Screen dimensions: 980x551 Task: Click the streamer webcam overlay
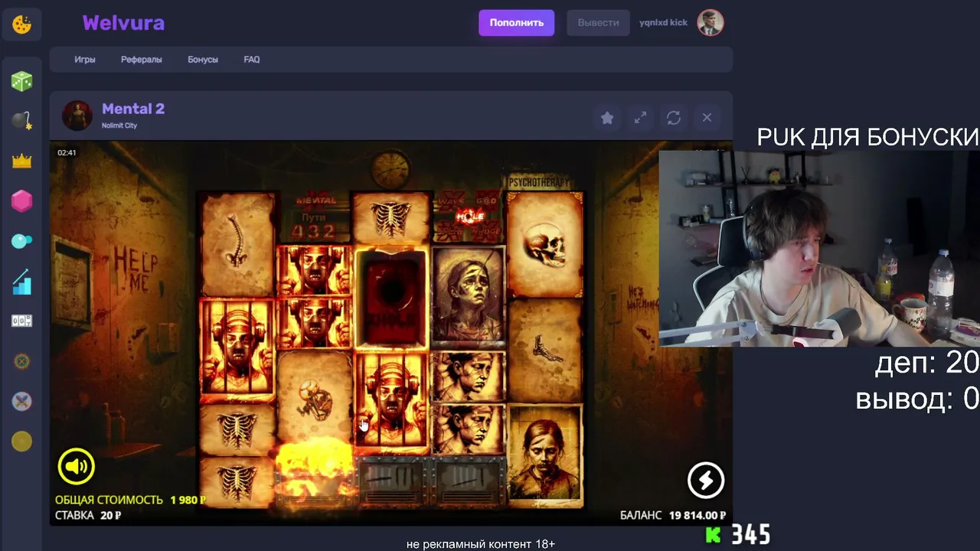click(819, 248)
